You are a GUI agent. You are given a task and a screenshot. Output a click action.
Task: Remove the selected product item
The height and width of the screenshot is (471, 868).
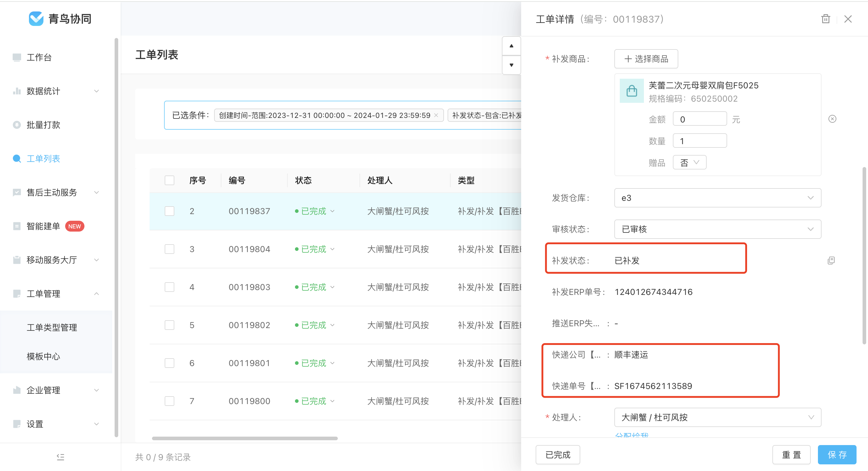[x=832, y=119]
